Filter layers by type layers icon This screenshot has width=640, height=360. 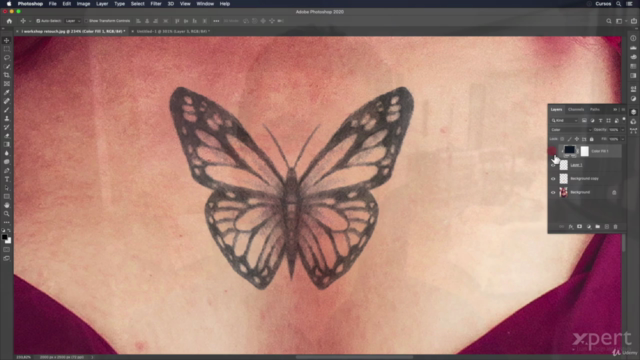click(x=600, y=120)
